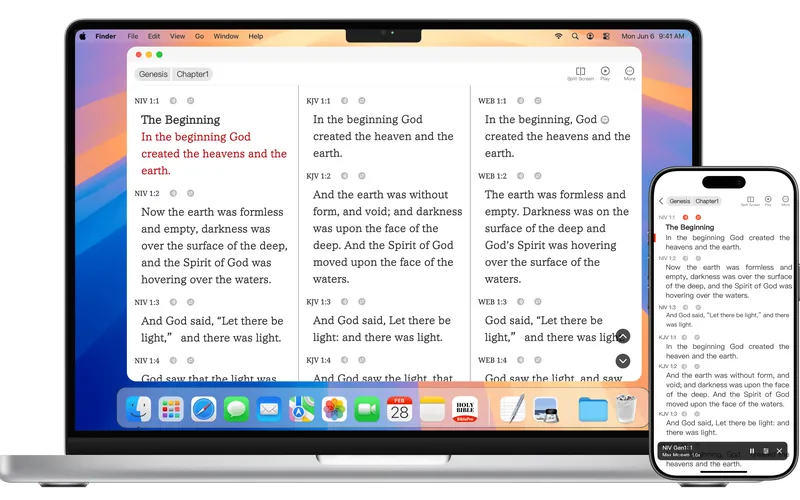Click the second round icon beside NIV 1:3 on Mac
Screen dimensions: 800x500
click(190, 302)
